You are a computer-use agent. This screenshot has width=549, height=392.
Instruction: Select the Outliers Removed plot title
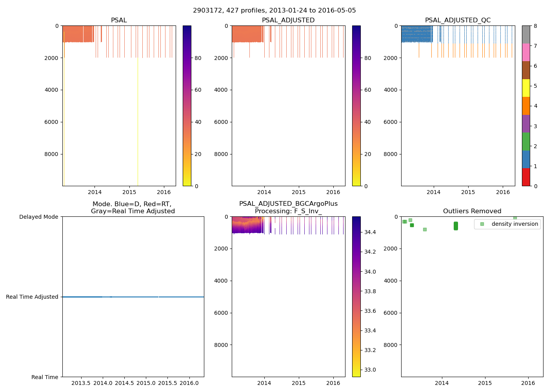pos(472,211)
